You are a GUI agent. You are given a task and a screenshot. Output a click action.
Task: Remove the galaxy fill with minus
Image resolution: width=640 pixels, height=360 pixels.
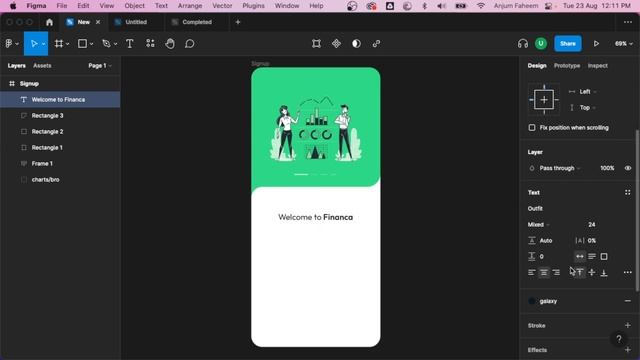628,301
